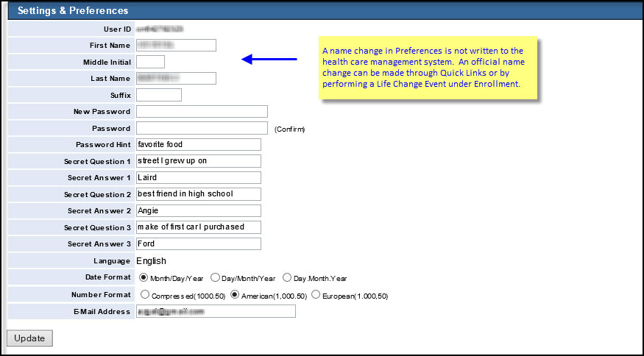Focus the Middle Initial text box
The image size is (644, 356).
click(x=150, y=62)
